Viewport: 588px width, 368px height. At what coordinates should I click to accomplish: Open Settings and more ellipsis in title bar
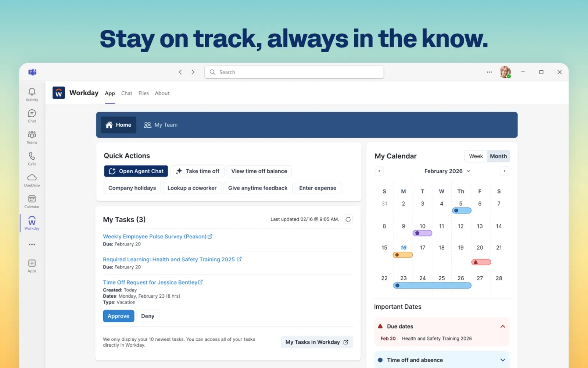point(489,72)
